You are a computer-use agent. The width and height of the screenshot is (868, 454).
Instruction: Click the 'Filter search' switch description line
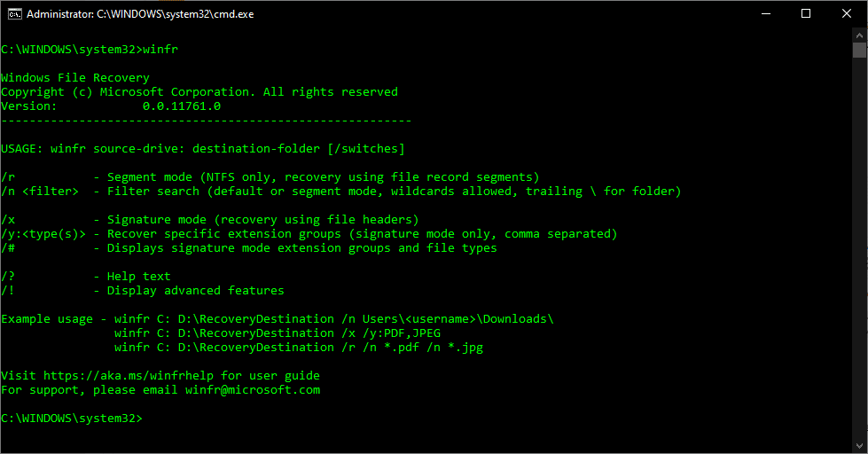tap(394, 192)
